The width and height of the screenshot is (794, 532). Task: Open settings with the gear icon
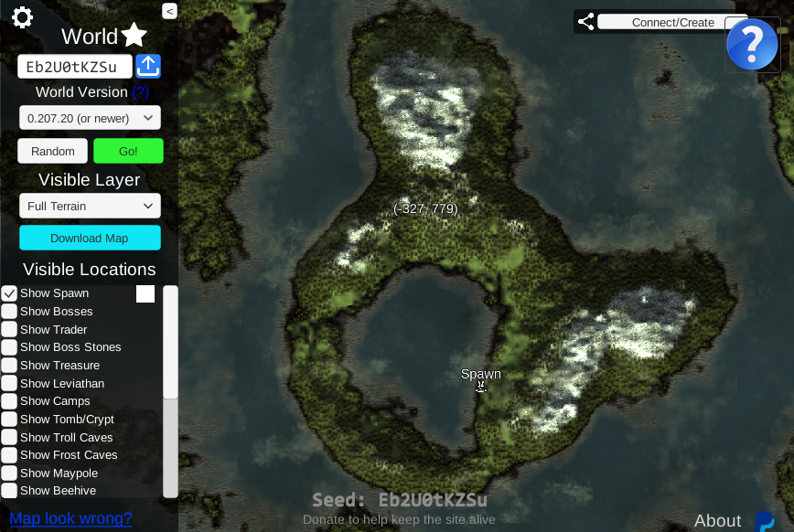point(22,17)
